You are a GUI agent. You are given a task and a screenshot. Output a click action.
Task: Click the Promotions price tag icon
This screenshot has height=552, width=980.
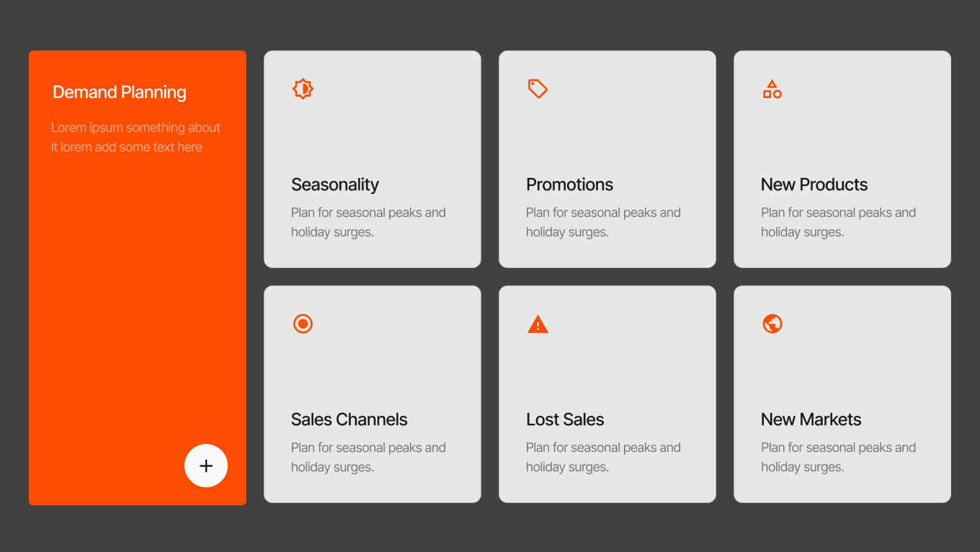coord(538,89)
